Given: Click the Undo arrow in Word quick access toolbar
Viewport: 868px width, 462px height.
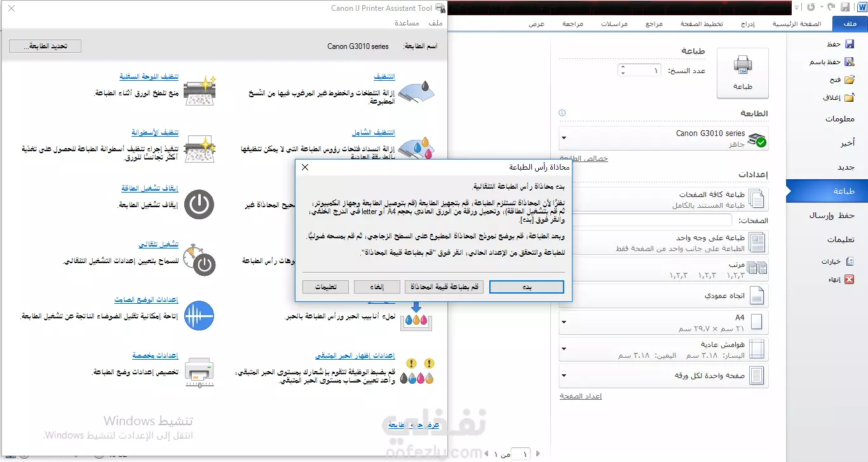Looking at the screenshot, I should tap(831, 7).
